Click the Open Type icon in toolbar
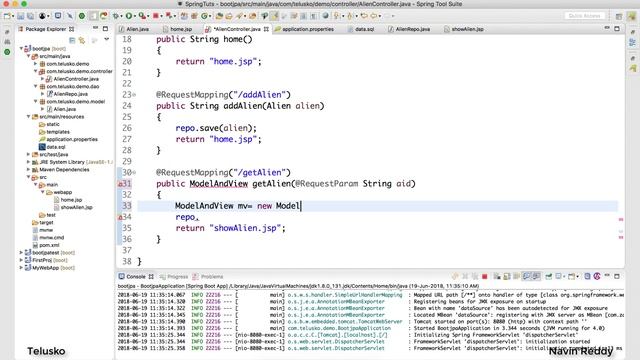 [219, 16]
